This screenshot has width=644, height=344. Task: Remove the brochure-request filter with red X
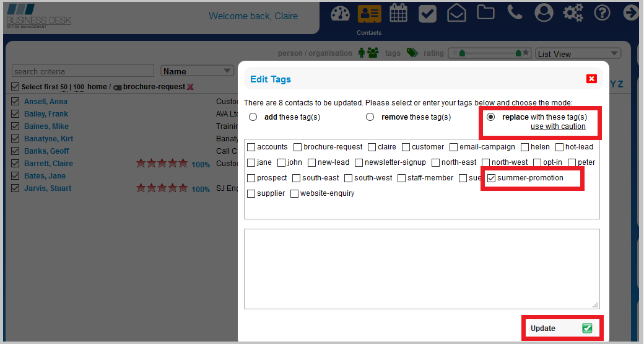190,87
